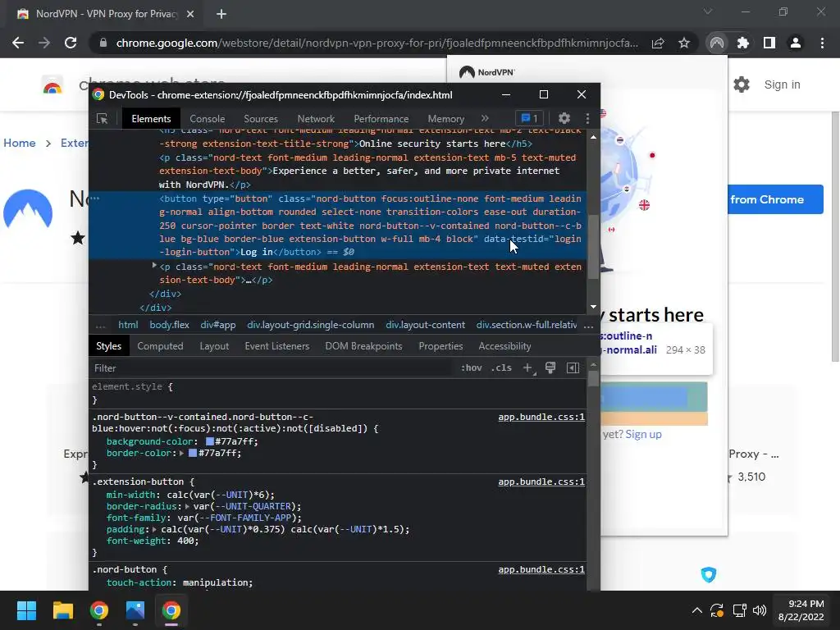Open app.bundle.css:1 link for .nord-button rule
This screenshot has width=840, height=630.
click(541, 569)
